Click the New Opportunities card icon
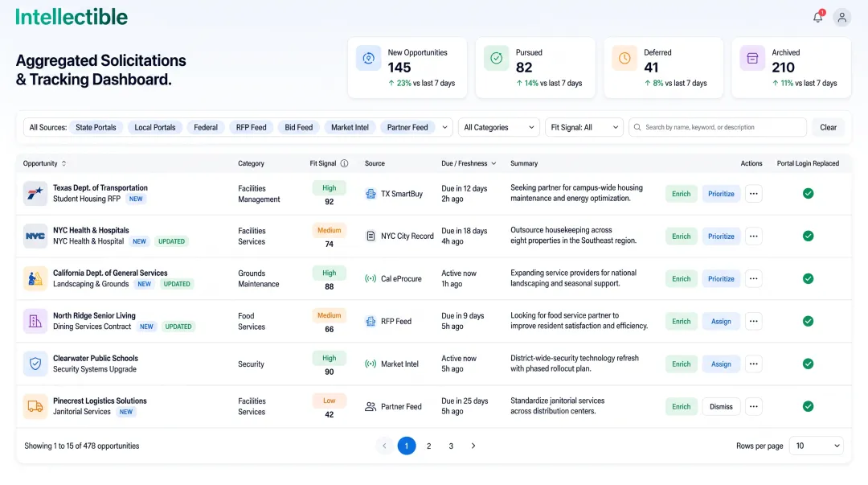 (x=369, y=58)
